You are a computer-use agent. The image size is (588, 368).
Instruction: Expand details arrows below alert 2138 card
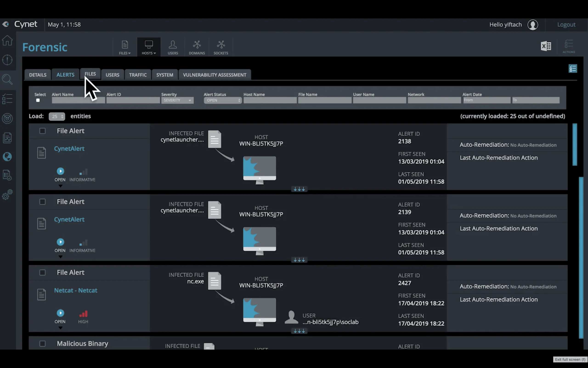299,189
